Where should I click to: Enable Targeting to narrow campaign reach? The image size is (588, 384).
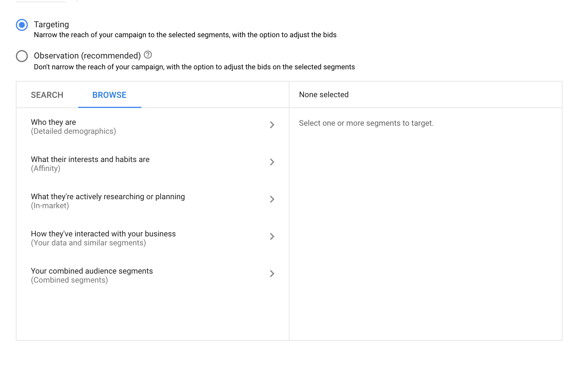click(21, 25)
